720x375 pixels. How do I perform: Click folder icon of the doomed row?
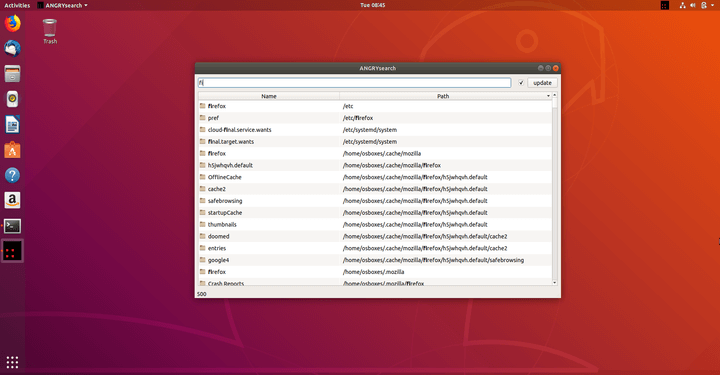202,236
